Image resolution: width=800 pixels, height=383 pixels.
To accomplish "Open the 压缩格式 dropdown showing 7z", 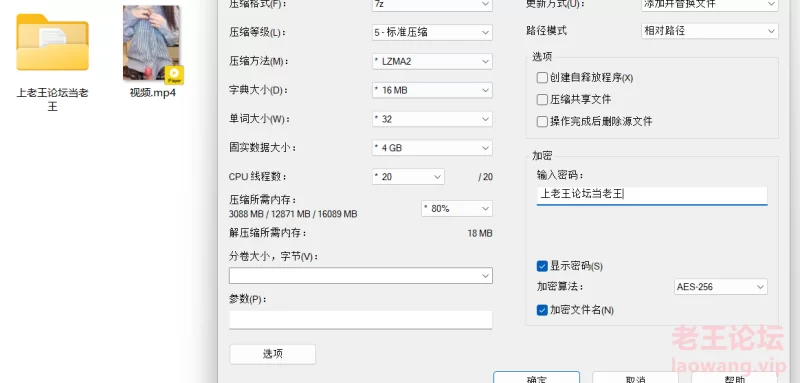I will 432,5.
